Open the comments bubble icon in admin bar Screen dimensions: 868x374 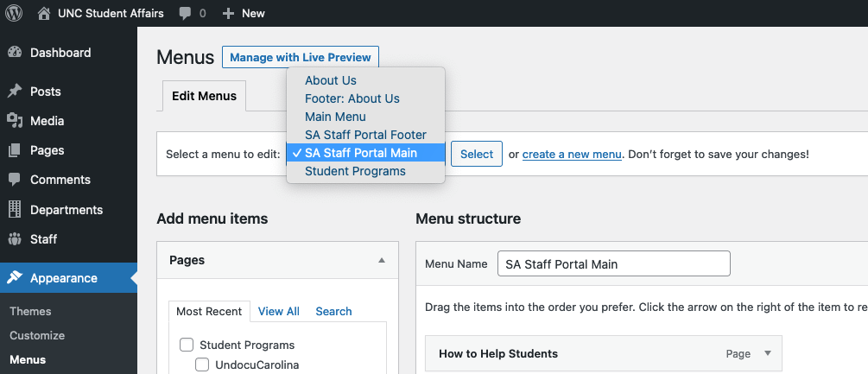185,14
